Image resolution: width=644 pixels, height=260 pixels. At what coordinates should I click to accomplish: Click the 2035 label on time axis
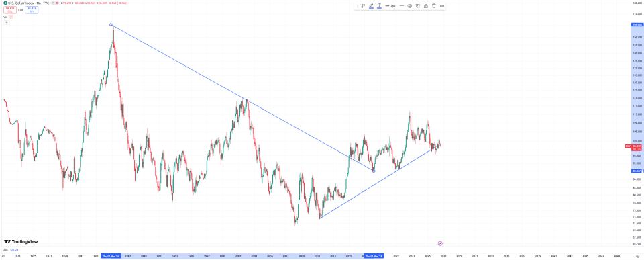(506, 255)
